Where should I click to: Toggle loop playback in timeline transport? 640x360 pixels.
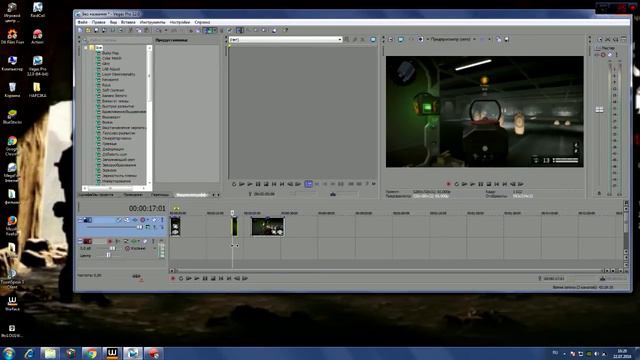pos(181,278)
